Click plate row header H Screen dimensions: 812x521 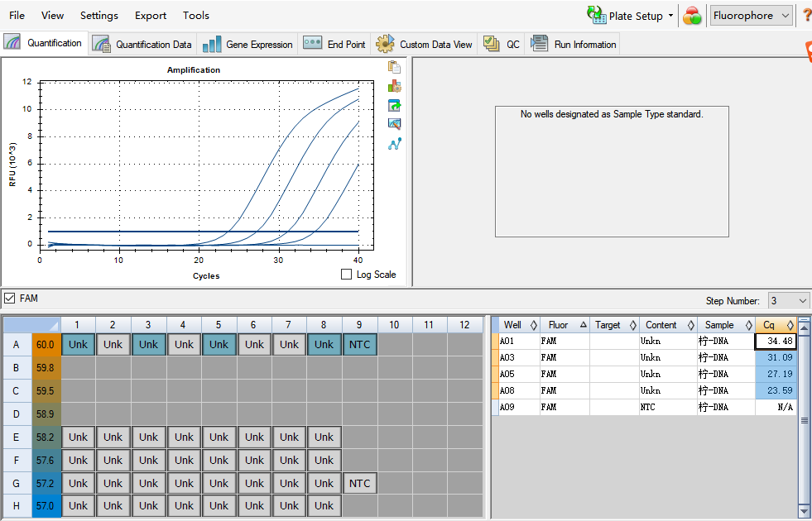pos(16,506)
